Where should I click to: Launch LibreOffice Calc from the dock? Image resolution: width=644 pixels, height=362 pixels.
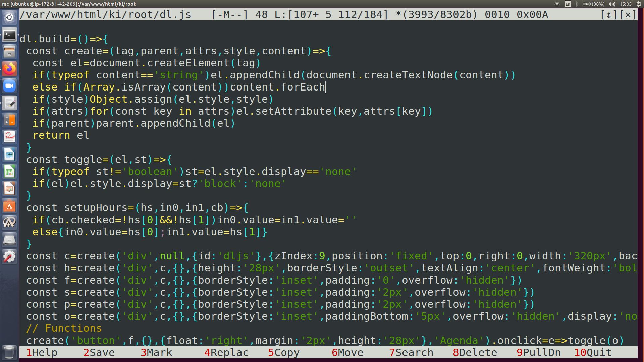pyautogui.click(x=9, y=172)
